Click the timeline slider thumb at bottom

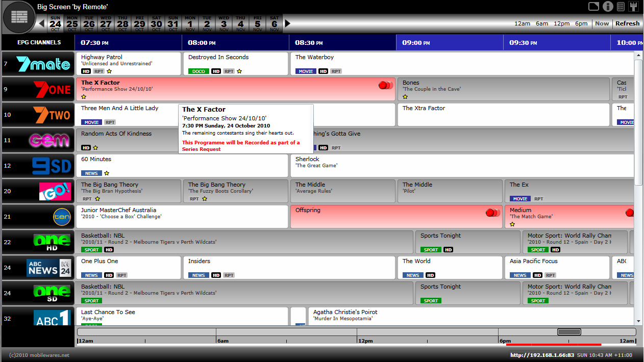(569, 332)
